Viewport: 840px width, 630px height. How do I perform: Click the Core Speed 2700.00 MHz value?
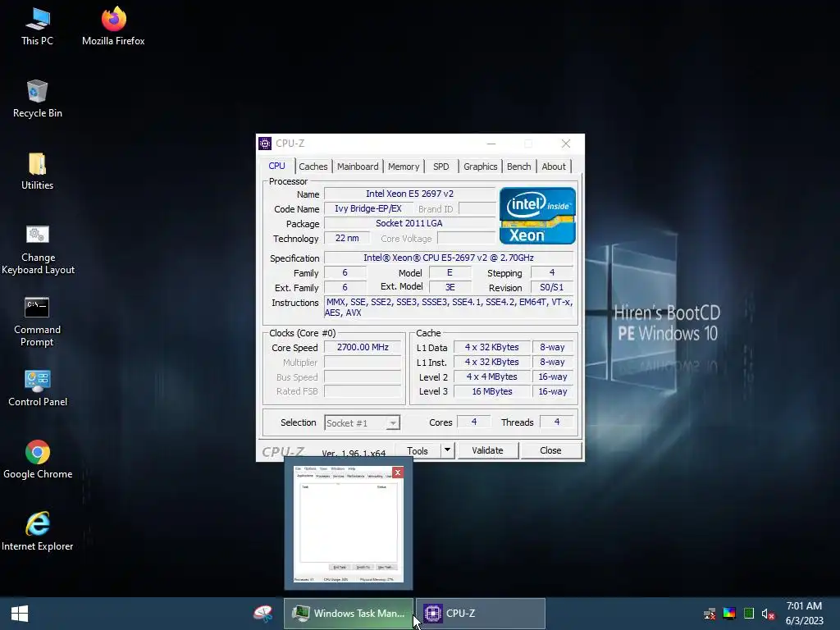(x=363, y=347)
